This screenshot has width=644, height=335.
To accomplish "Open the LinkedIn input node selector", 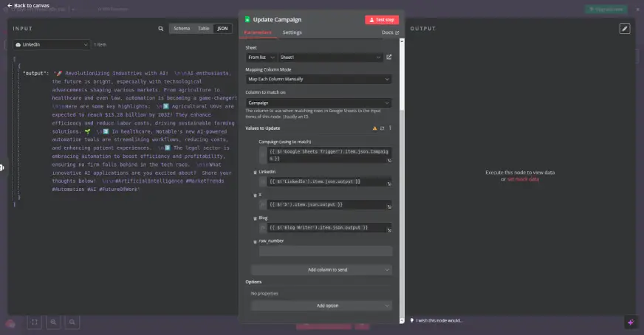I will [51, 44].
